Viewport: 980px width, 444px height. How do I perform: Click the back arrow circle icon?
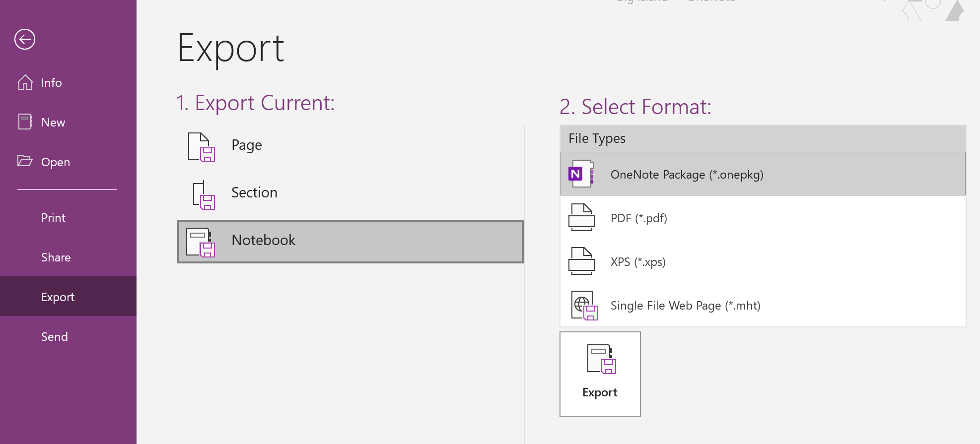coord(25,39)
